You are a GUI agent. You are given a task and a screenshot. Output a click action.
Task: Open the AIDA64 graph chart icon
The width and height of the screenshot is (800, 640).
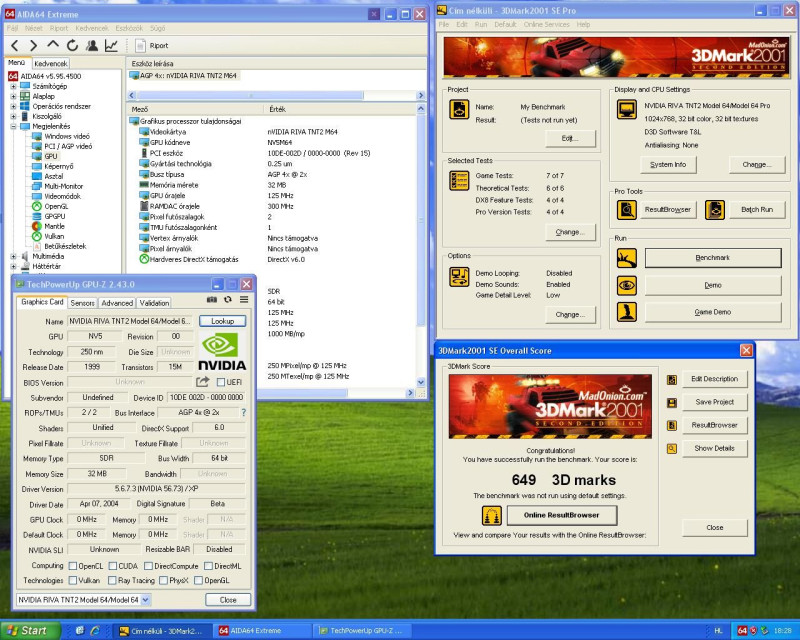pos(110,46)
